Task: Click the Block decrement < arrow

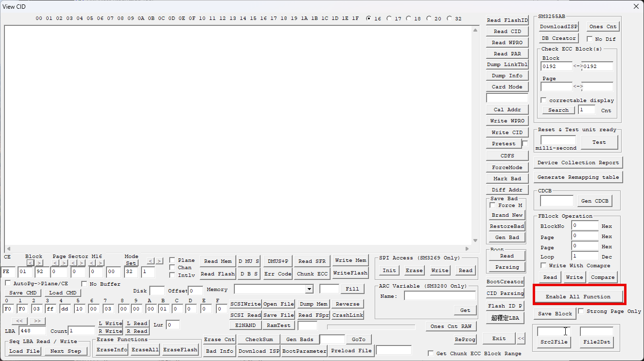Action: [30, 263]
